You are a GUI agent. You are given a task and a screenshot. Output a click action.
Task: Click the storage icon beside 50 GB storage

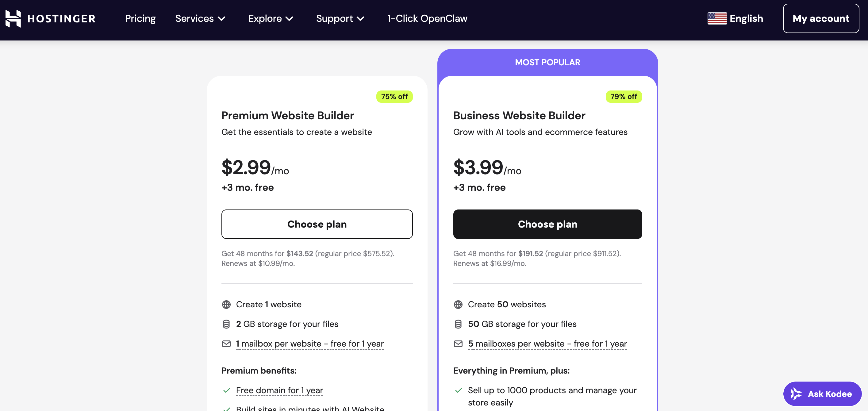pyautogui.click(x=458, y=324)
